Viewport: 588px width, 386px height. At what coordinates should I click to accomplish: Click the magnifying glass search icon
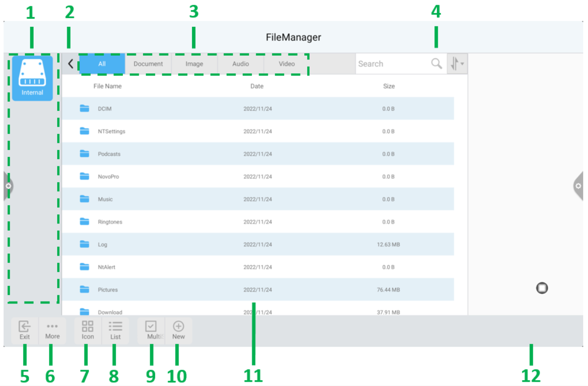tap(436, 64)
